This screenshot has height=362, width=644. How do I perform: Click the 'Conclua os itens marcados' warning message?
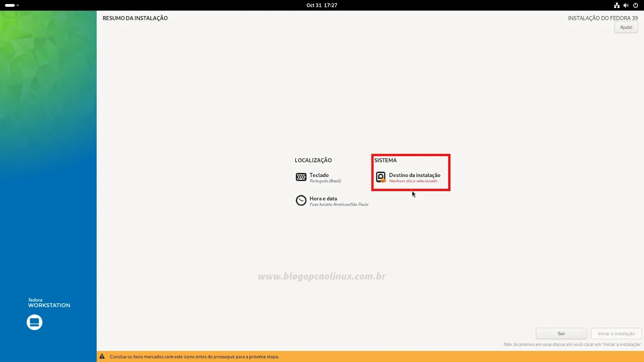(194, 357)
